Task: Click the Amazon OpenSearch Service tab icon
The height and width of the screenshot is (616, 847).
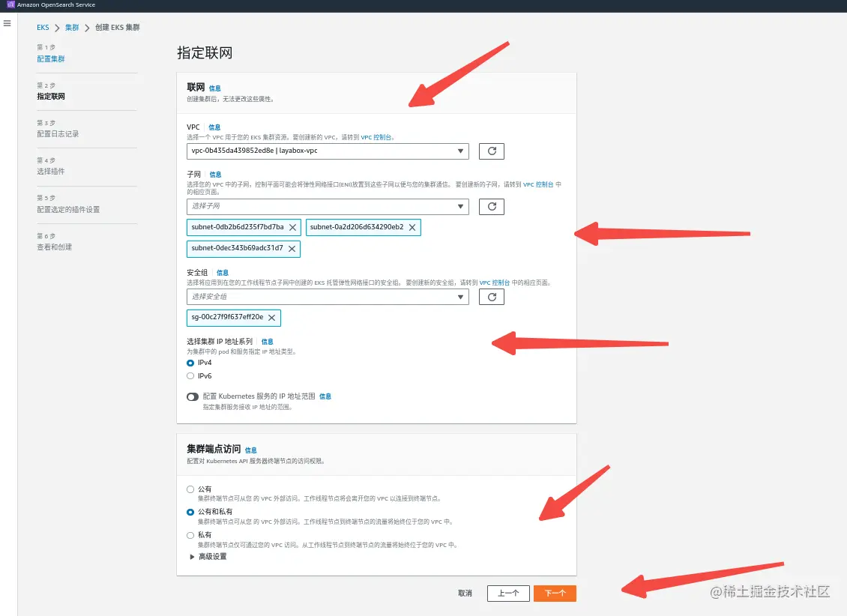Action: click(10, 4)
